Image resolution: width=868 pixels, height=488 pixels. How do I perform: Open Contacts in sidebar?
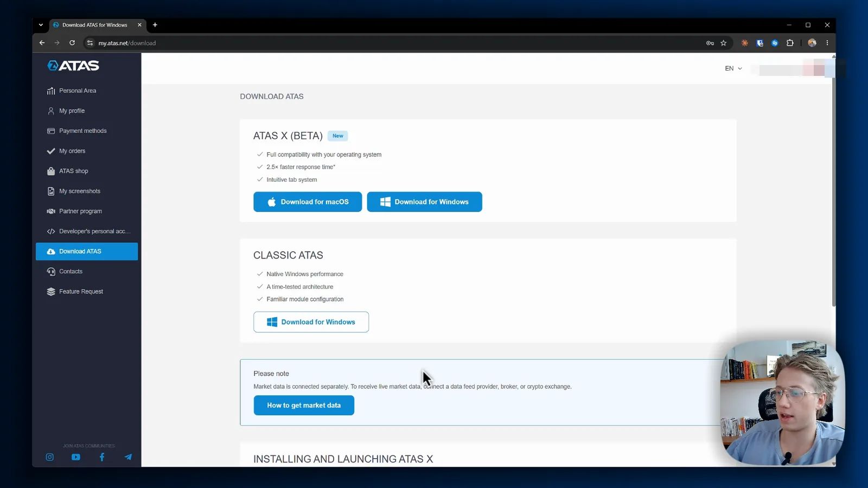[87, 271]
